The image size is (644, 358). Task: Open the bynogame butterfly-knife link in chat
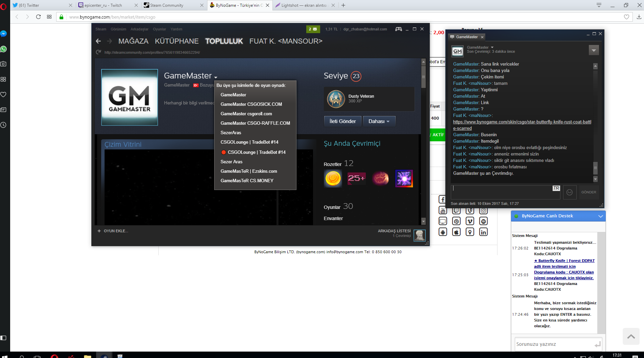522,125
